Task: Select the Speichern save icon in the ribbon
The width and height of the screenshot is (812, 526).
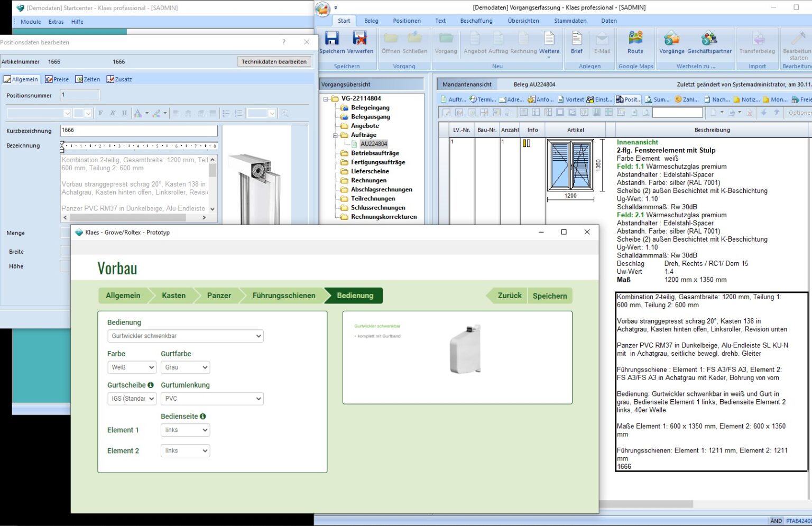Action: (x=331, y=42)
